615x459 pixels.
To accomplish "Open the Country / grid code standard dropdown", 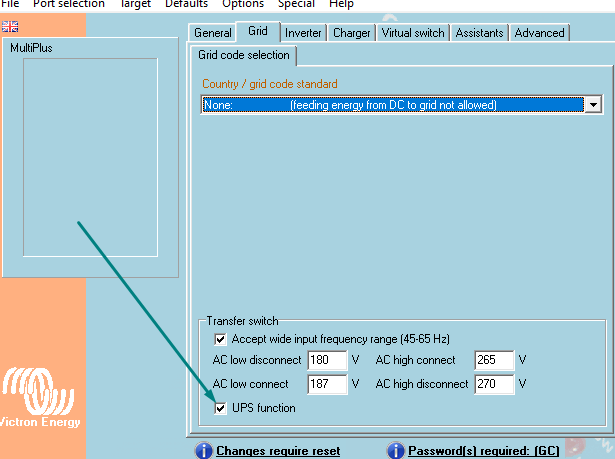I will point(593,105).
